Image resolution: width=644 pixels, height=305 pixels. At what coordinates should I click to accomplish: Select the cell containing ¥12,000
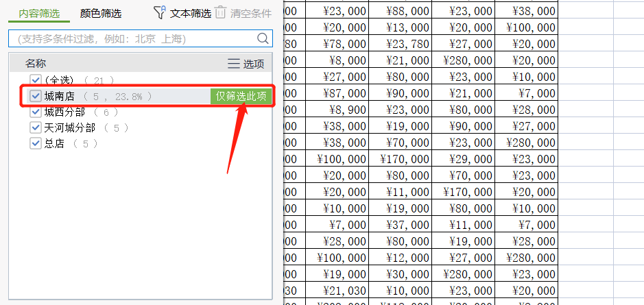[x=400, y=258]
